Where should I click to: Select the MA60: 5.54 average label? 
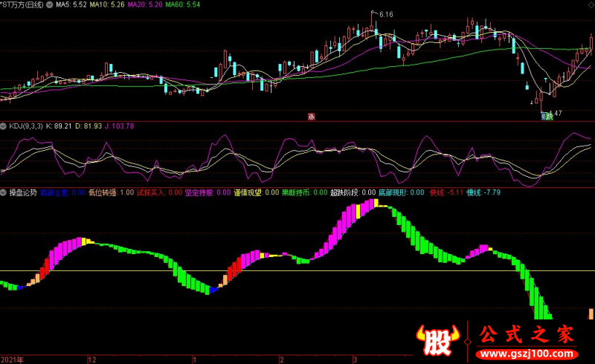182,5
